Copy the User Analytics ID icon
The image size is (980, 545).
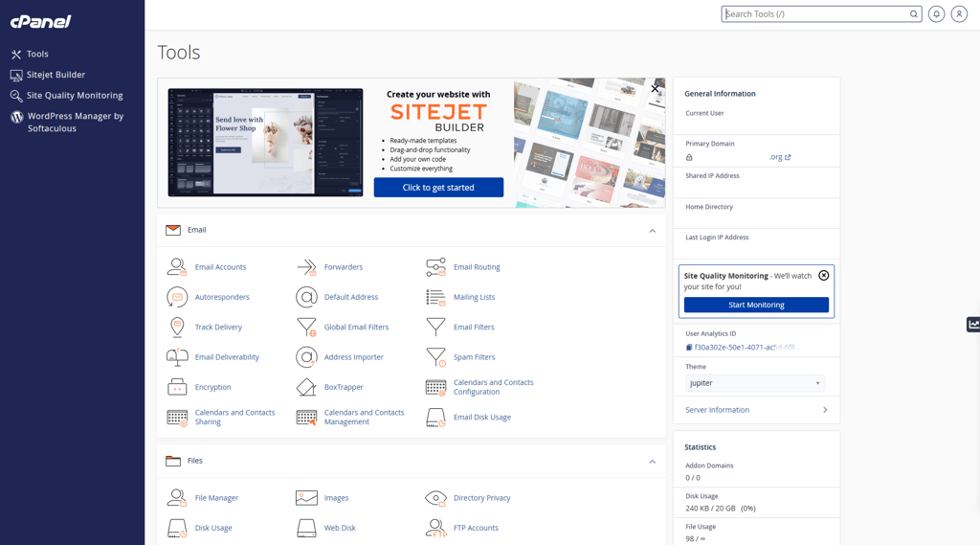coord(689,348)
